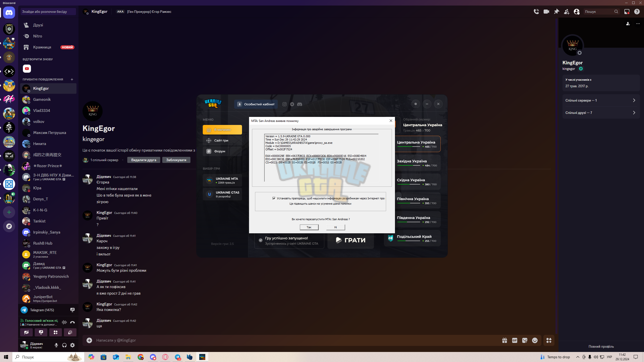The height and width of the screenshot is (362, 644).
Task: Choose the Західна Україна server
Action: [x=418, y=163]
